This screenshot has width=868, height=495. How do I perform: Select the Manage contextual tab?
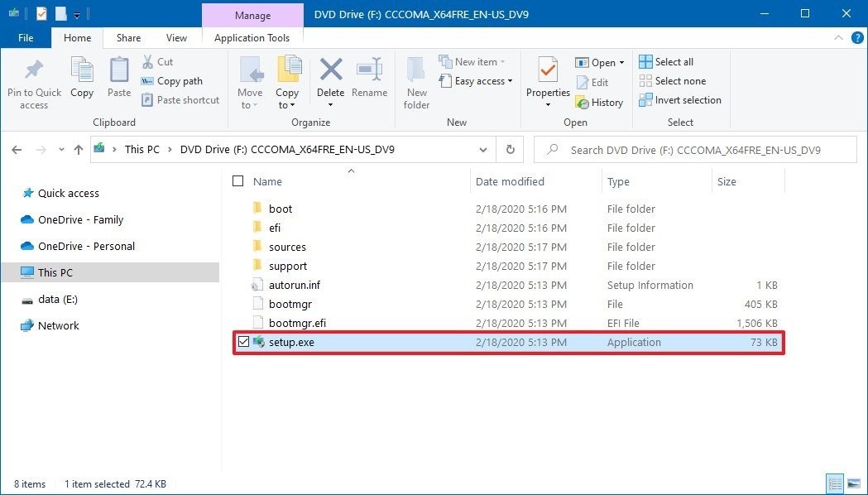point(252,16)
